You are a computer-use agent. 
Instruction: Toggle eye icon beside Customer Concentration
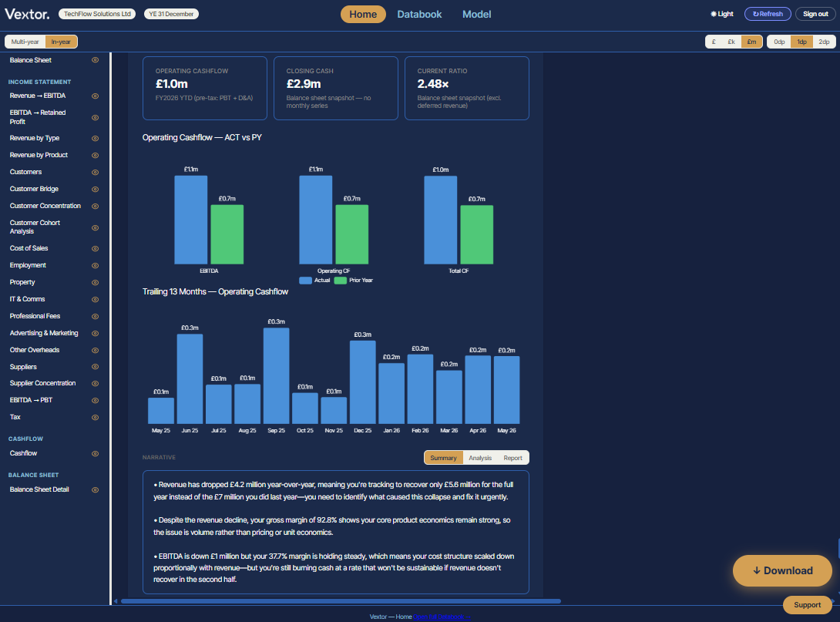(x=95, y=207)
